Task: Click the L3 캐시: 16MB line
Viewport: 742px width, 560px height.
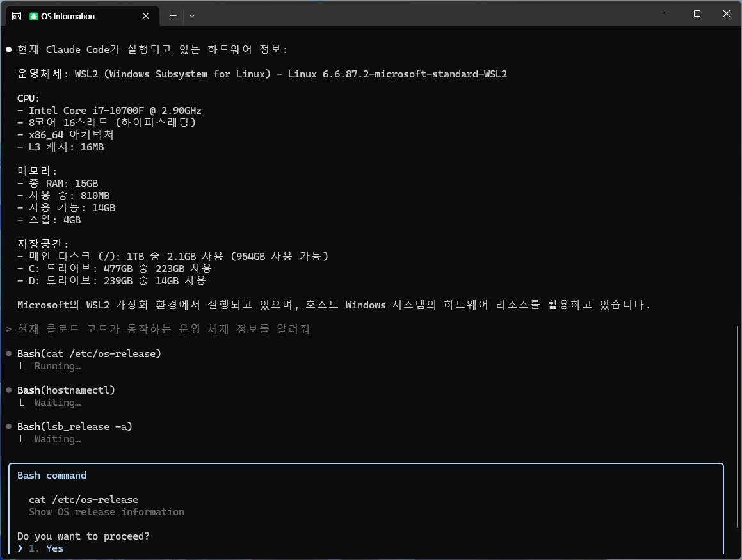Action: 61,147
